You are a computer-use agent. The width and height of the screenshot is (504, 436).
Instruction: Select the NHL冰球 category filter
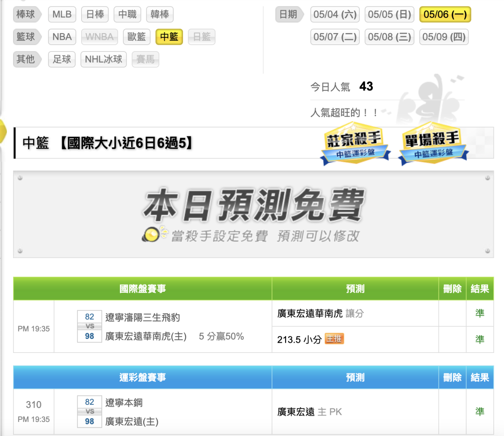pos(104,59)
